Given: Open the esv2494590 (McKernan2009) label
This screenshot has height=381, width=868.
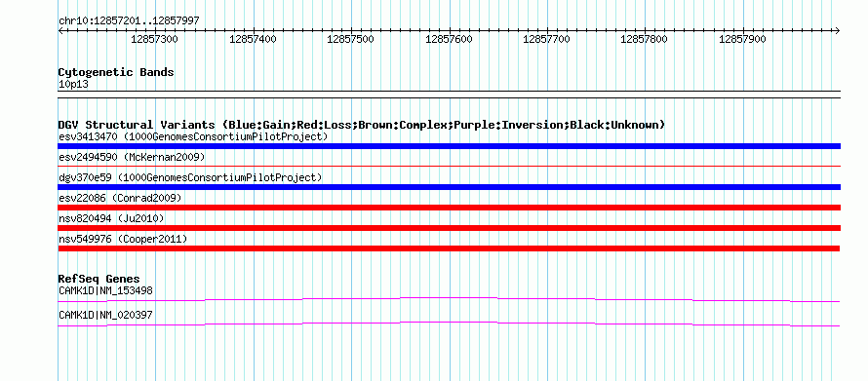Looking at the screenshot, I should tap(132, 157).
